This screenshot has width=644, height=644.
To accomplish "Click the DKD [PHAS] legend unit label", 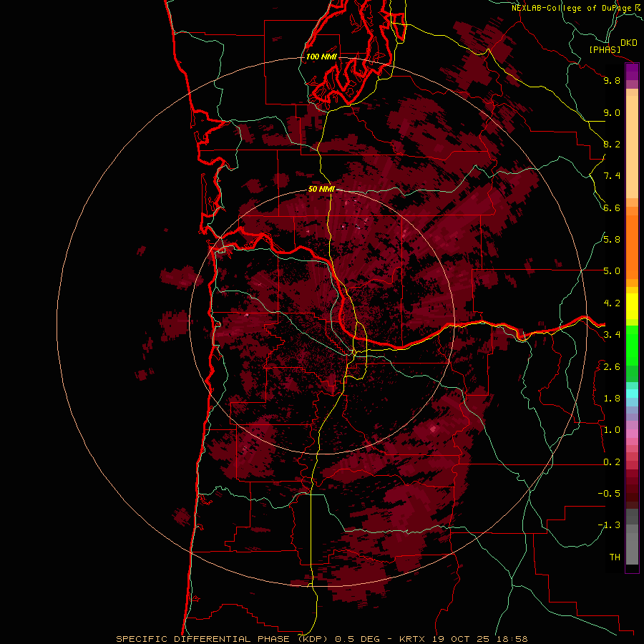I will [613, 46].
